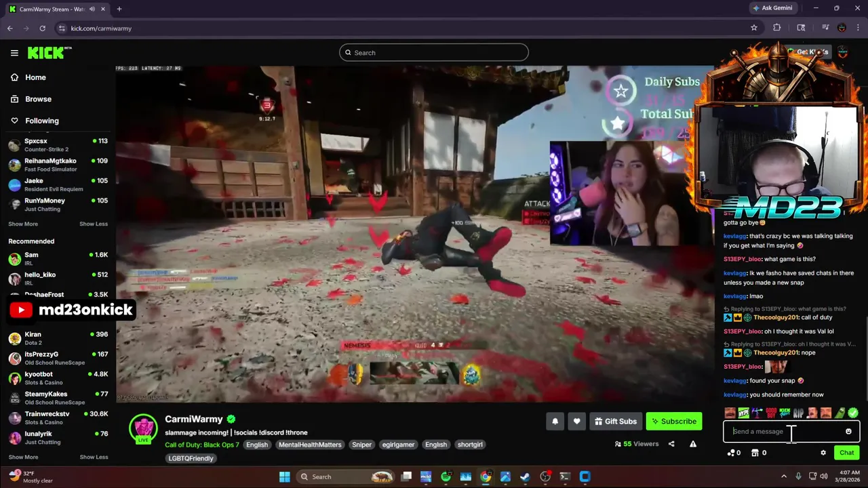Click the notification bell icon under the stream
868x488 pixels.
click(x=555, y=422)
